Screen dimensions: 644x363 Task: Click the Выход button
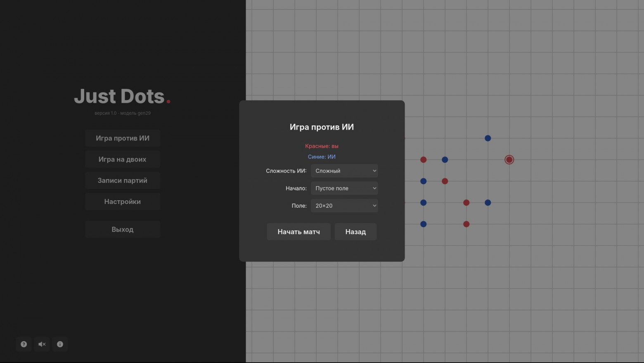click(x=123, y=229)
